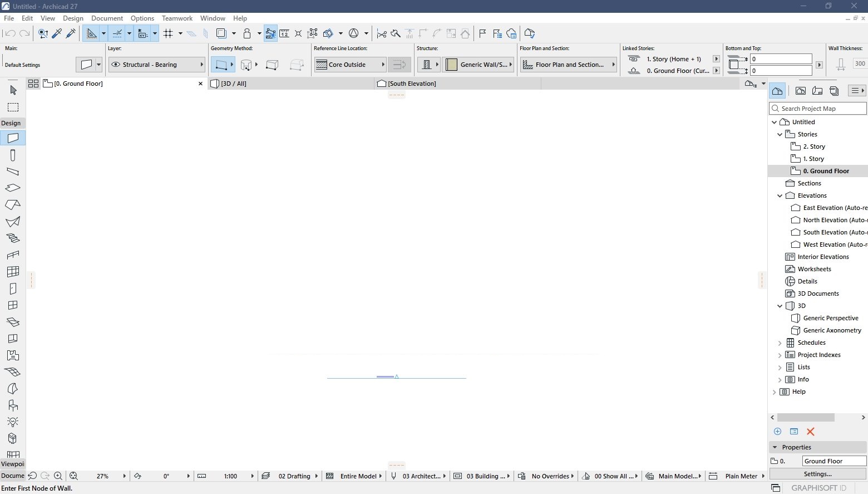Open the Teamwork menu
The image size is (868, 494).
(x=177, y=18)
